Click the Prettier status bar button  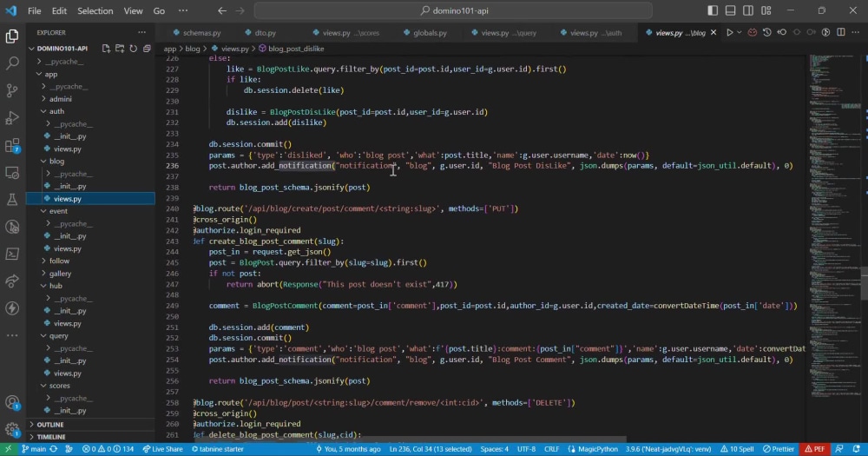tap(779, 449)
